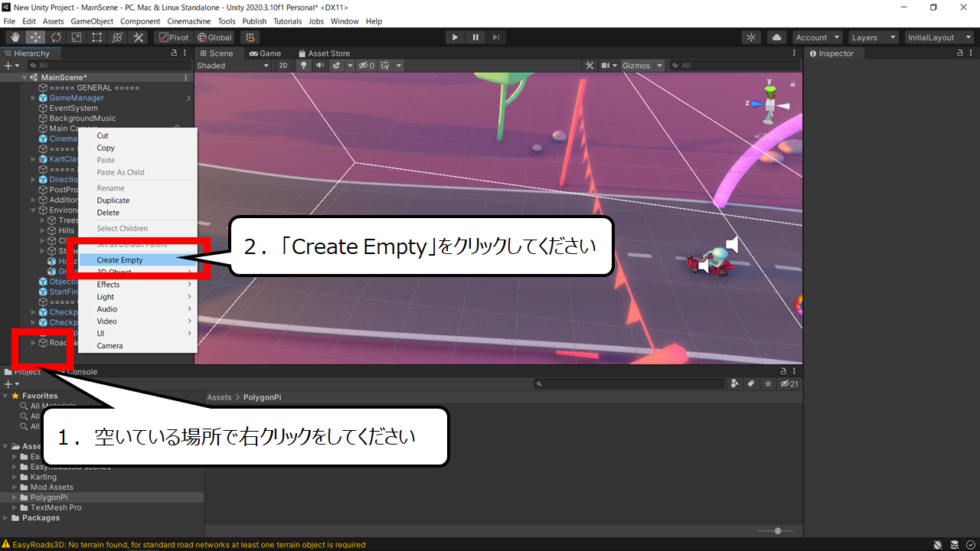This screenshot has width=980, height=551.
Task: Start Play mode
Action: [x=455, y=37]
